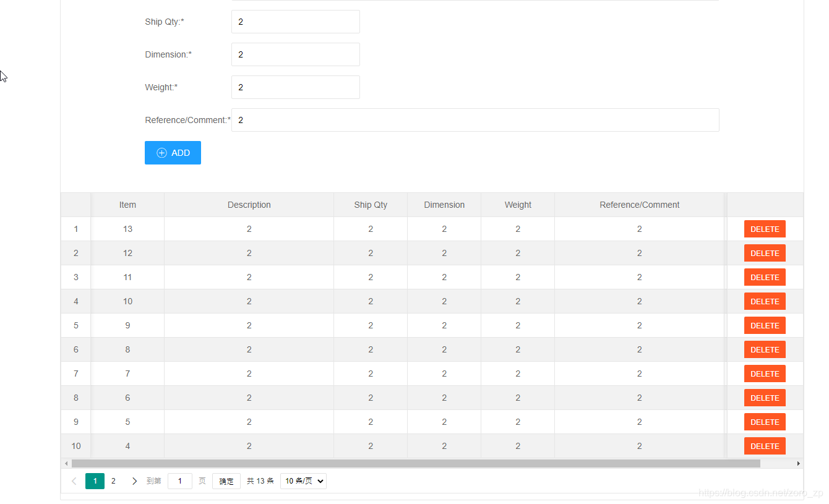
Task: Click the Weight input field
Action: point(296,87)
